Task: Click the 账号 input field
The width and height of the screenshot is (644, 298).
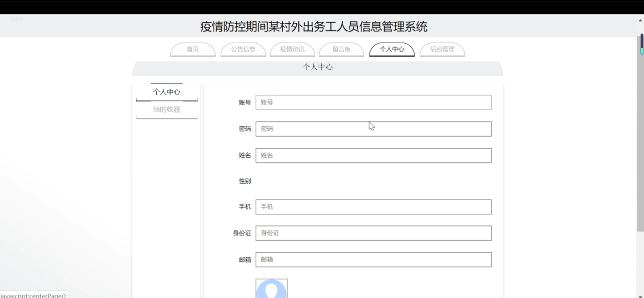Action: coord(374,103)
